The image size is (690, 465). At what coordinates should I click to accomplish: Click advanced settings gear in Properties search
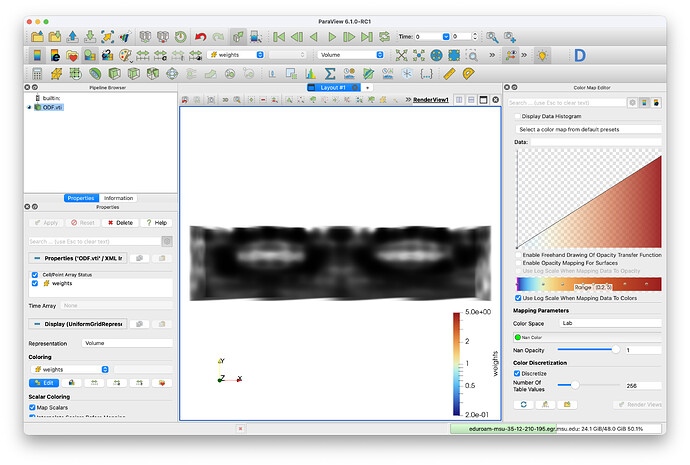tap(167, 241)
